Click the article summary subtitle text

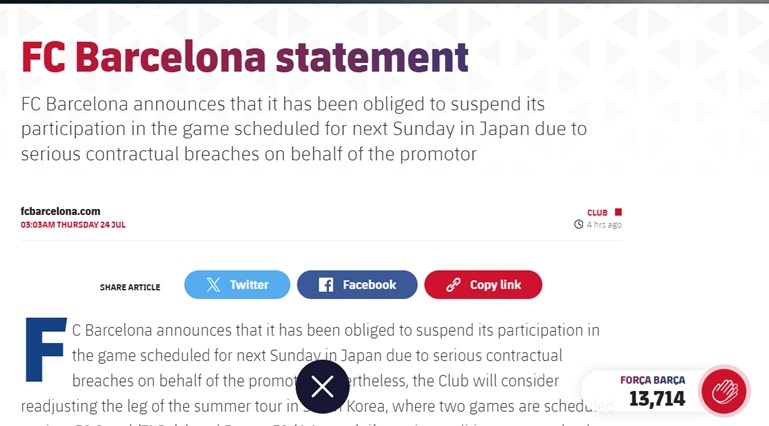click(x=304, y=129)
